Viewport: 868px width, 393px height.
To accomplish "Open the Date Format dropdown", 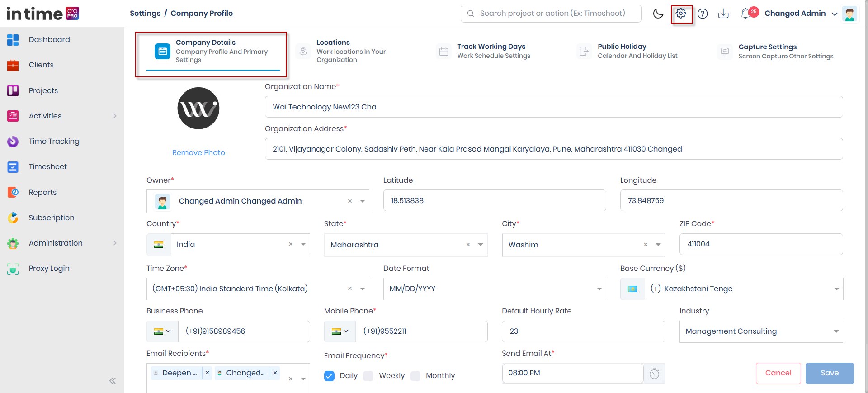I will click(x=495, y=289).
